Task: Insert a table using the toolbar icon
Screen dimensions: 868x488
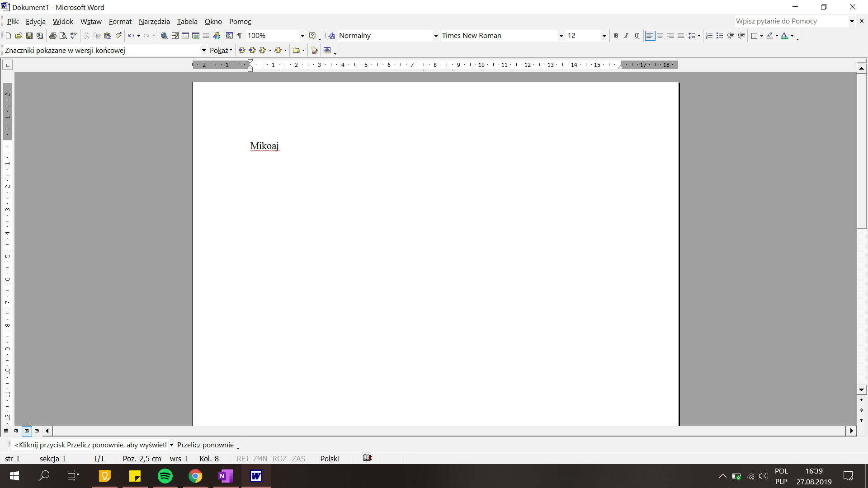Action: pos(185,36)
